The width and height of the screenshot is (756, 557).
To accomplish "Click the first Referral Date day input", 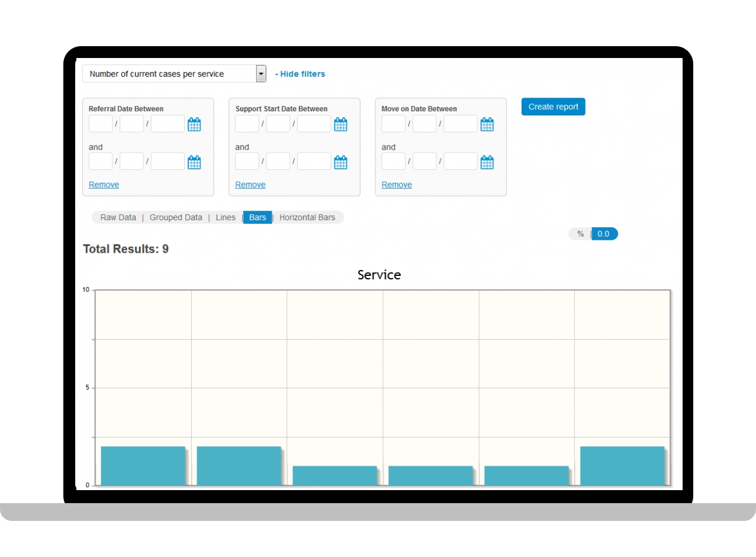I will coord(101,124).
